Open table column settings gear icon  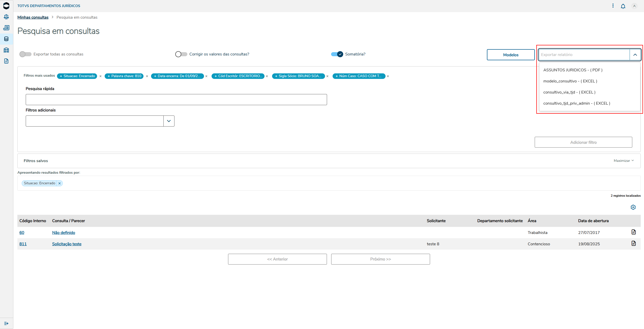point(633,207)
